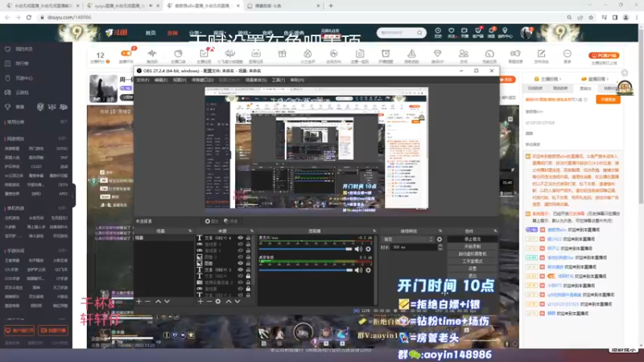This screenshot has width=644, height=362.
Task: Add a new source with plus icon
Action: click(x=200, y=301)
